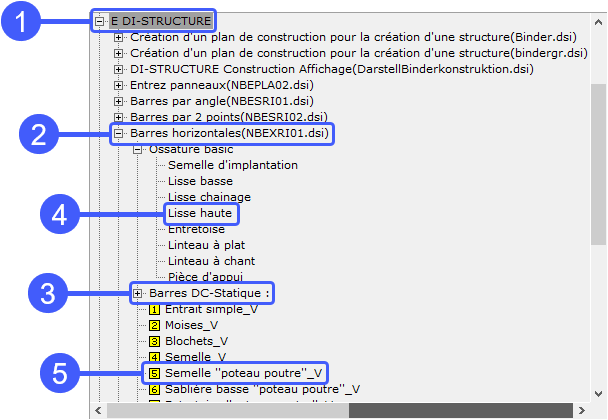Click the yellow 5 icon beside Semelle poteau poutre
The height and width of the screenshot is (420, 608).
154,373
